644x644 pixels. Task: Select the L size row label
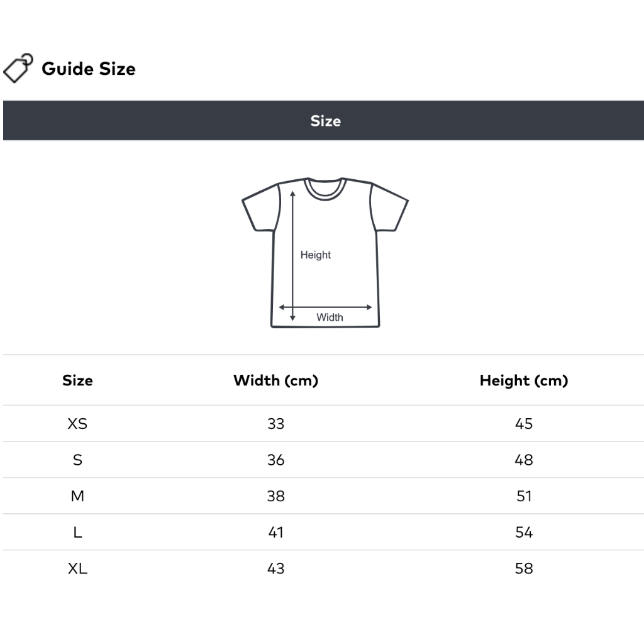coord(77,533)
